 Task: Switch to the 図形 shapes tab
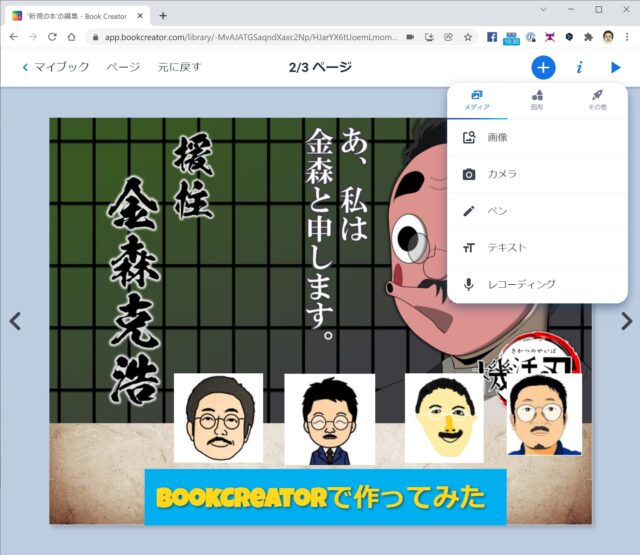pyautogui.click(x=537, y=99)
